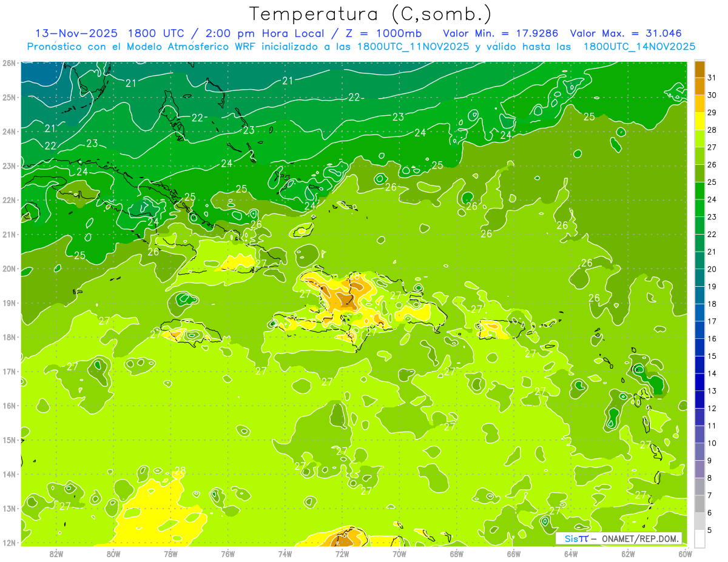
Task: Click the white swatch below legend label 5
Action: 699,538
